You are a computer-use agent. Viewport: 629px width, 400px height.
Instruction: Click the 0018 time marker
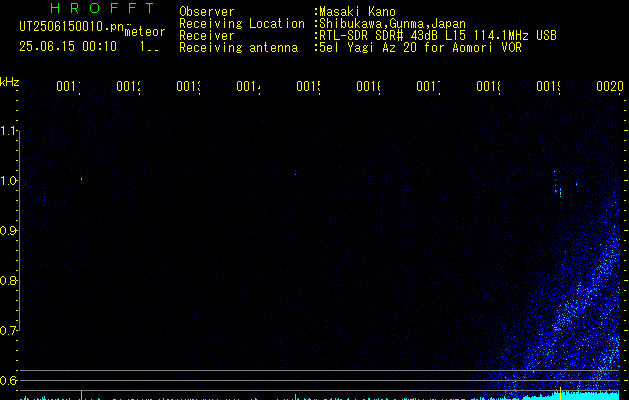pyautogui.click(x=488, y=86)
